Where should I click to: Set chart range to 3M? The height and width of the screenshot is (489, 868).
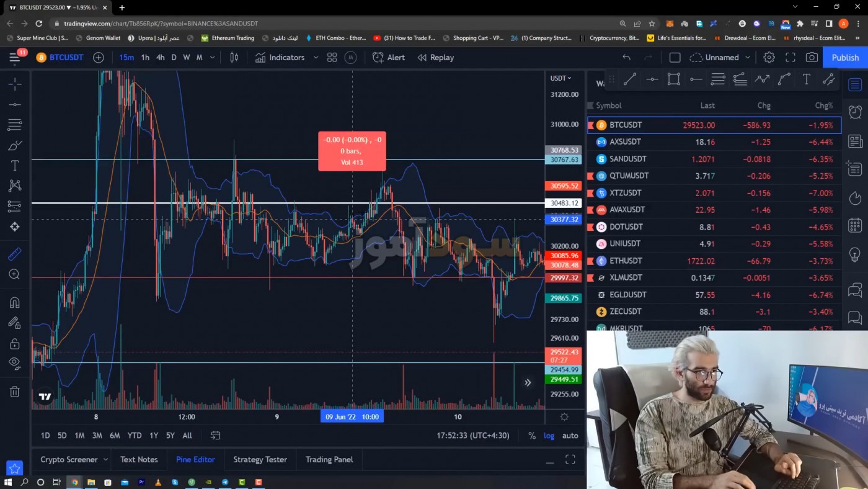[97, 436]
